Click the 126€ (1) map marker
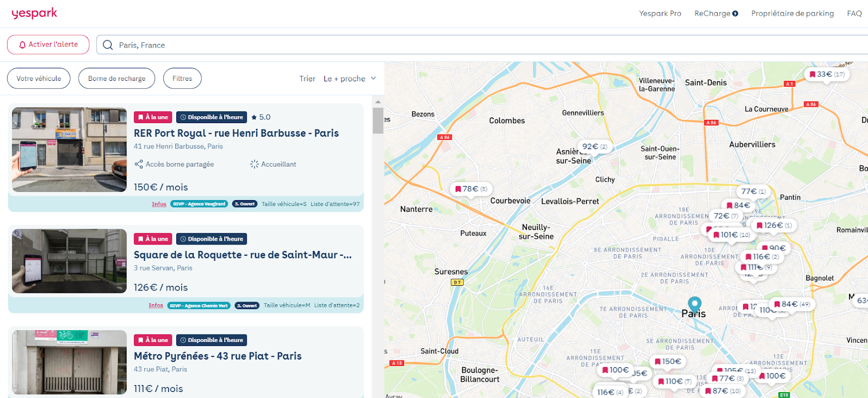Screen dimensions: 868x398 [774, 226]
